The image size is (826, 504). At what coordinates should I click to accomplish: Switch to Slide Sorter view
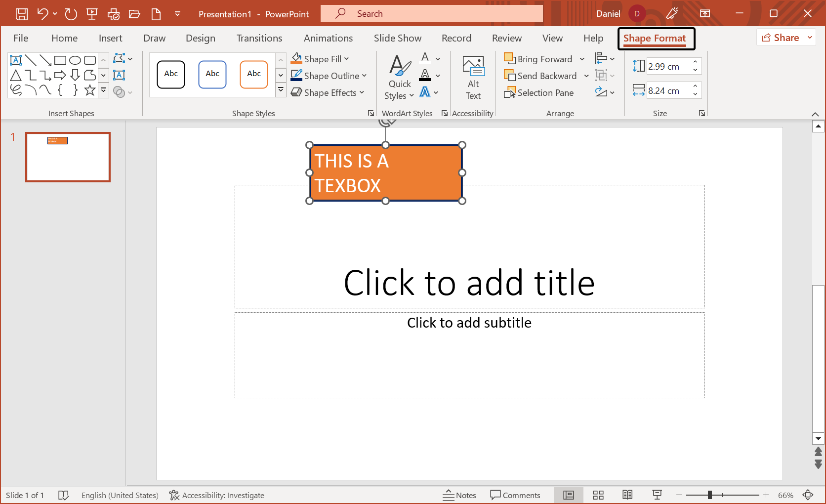tap(598, 495)
